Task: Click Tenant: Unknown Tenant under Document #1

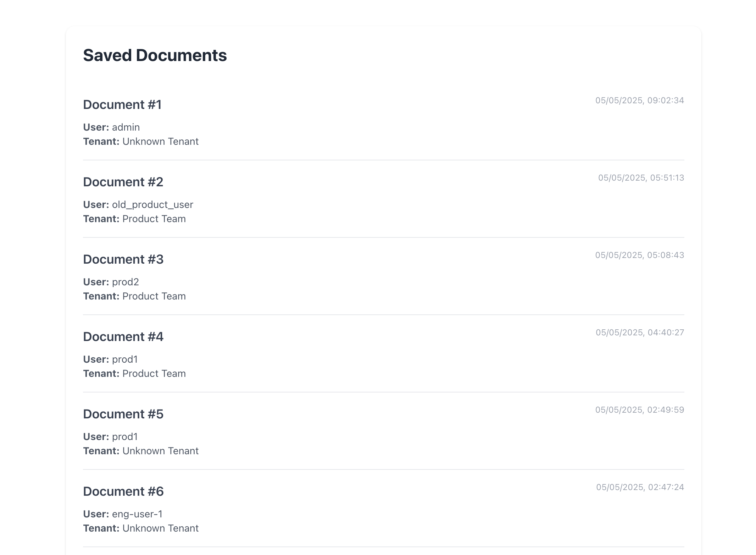Action: 141,141
